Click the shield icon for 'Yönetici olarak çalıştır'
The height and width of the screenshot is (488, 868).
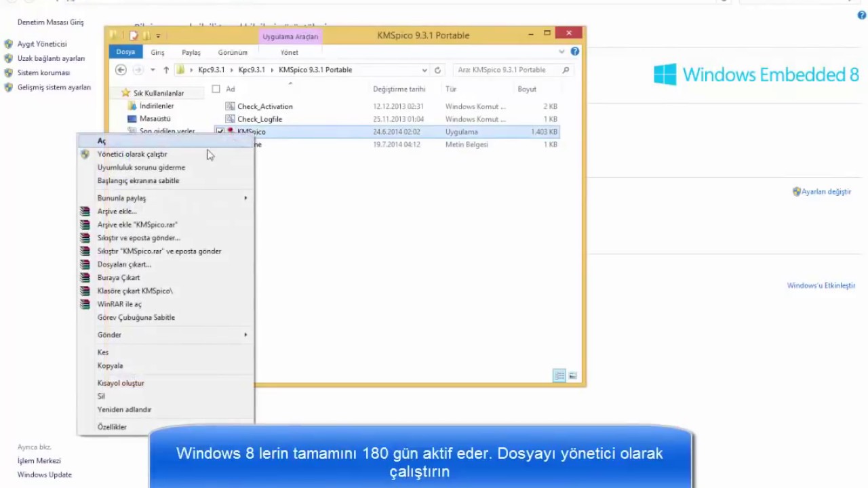(85, 155)
